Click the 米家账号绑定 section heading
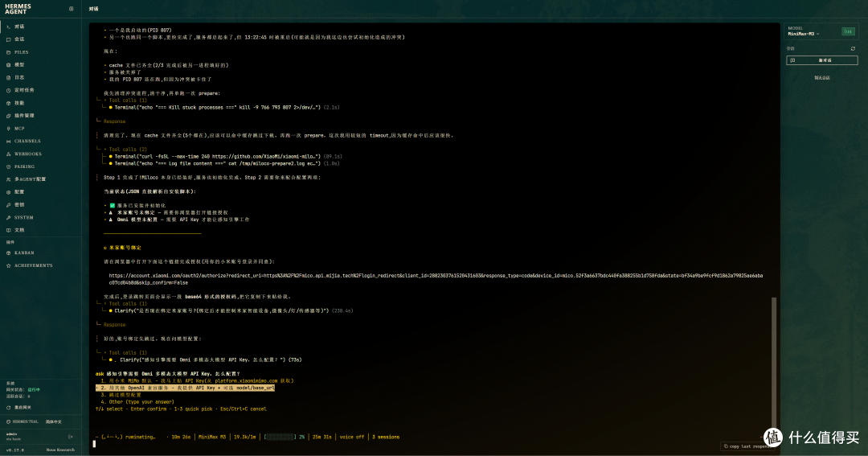Viewport: 868px width, 456px height. coord(123,248)
